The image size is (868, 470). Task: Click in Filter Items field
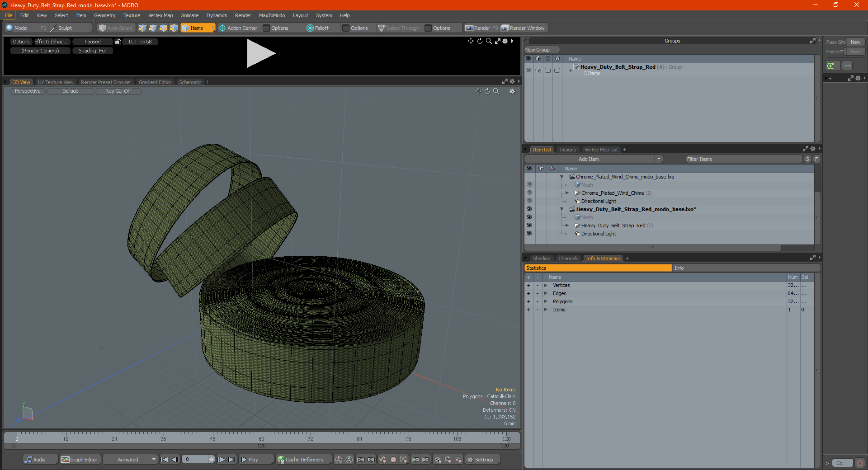[x=744, y=159]
